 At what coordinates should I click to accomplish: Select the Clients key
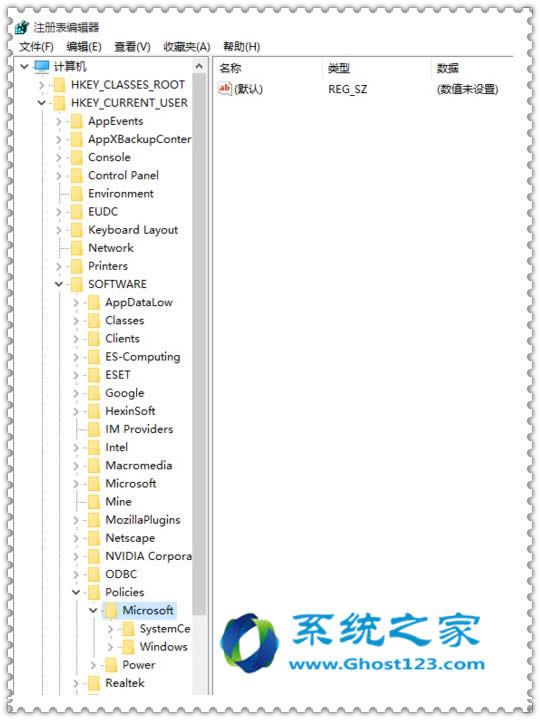click(122, 339)
